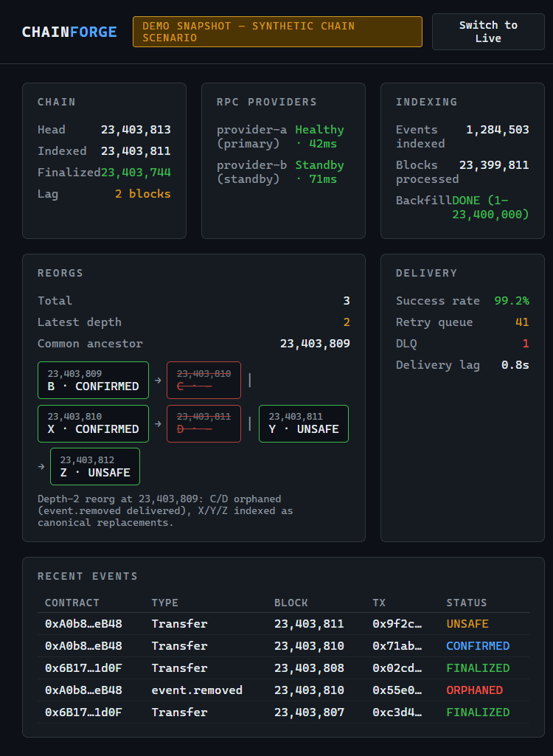Click contract 0xA0b8…eB48 in UNSAFE row
The image size is (553, 756).
point(83,624)
